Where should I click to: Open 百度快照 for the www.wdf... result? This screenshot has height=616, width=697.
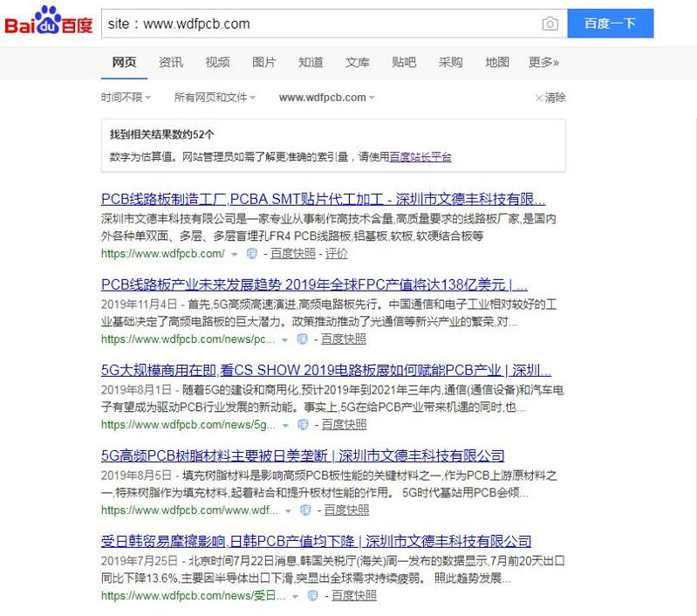[346, 510]
